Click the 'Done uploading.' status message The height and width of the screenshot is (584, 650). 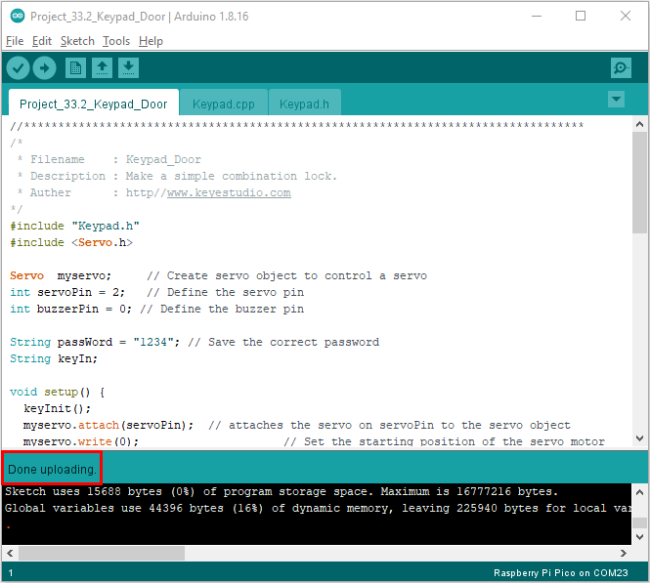tap(52, 469)
